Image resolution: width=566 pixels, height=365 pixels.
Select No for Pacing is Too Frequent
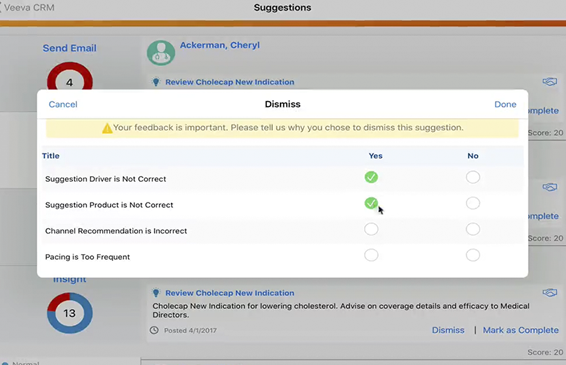473,255
